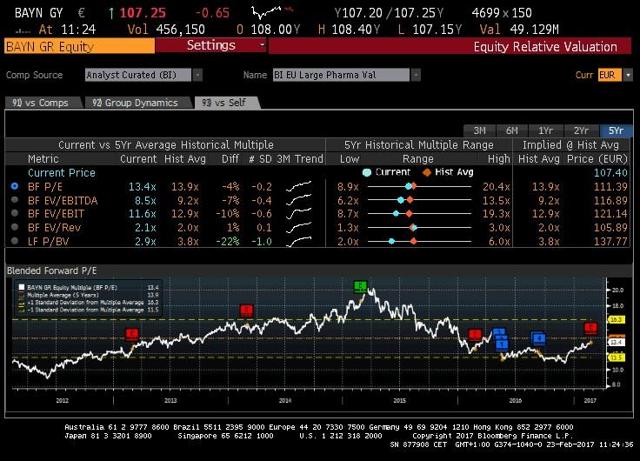Viewport: 640px width, 461px height.
Task: Open LF P/BV 3M trend sparkline
Action: tap(299, 241)
